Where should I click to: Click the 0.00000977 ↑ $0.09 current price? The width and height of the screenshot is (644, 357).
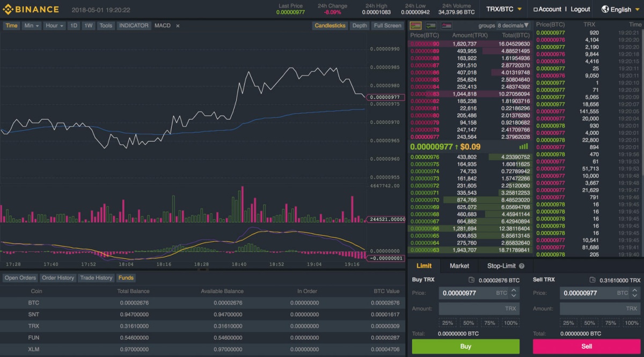coord(445,146)
